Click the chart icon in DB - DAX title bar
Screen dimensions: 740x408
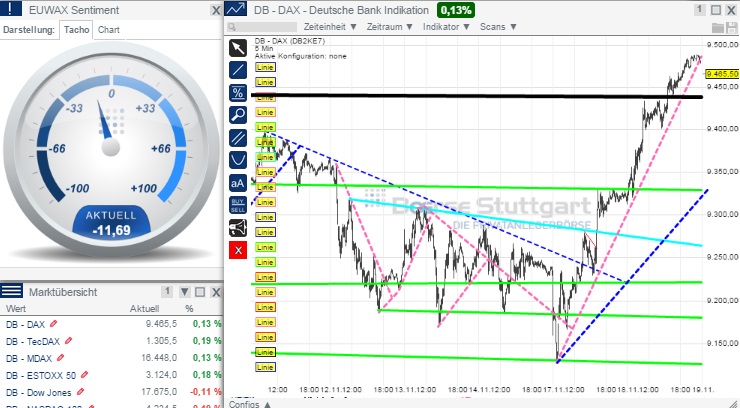click(x=235, y=9)
